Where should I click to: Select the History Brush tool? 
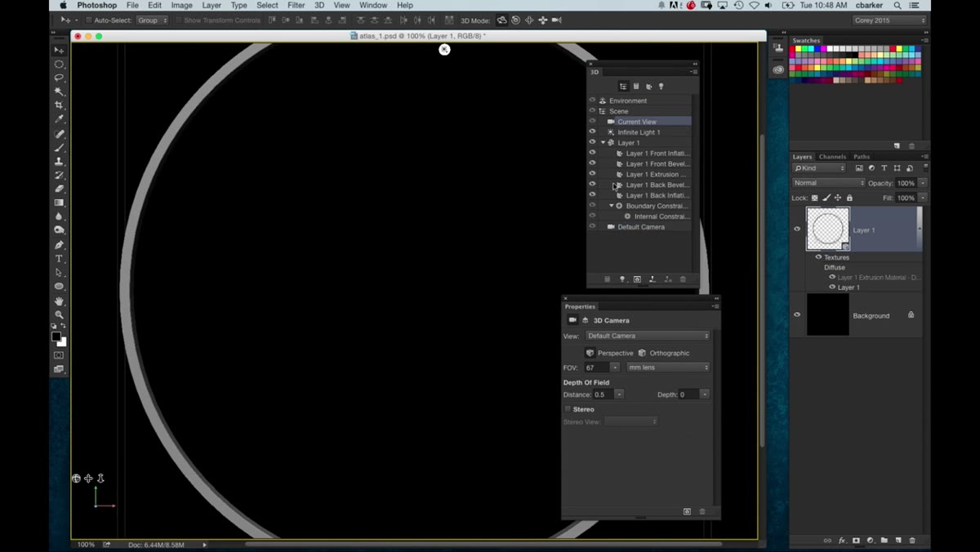(59, 176)
